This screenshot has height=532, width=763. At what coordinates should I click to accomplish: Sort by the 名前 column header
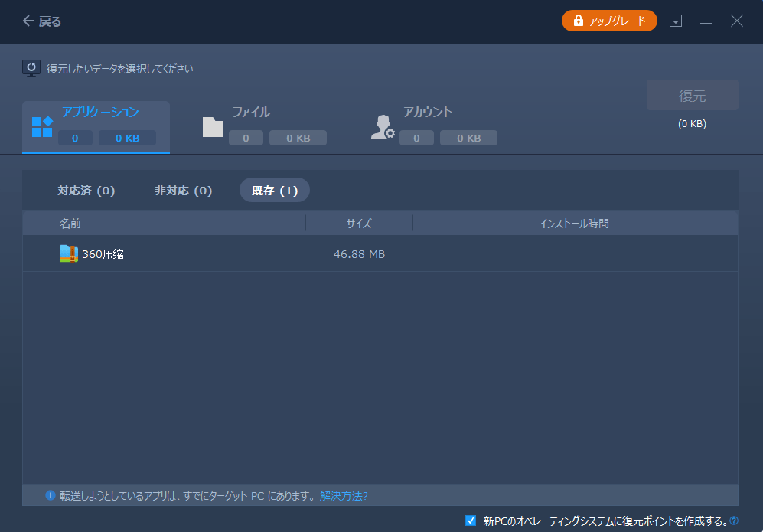70,224
